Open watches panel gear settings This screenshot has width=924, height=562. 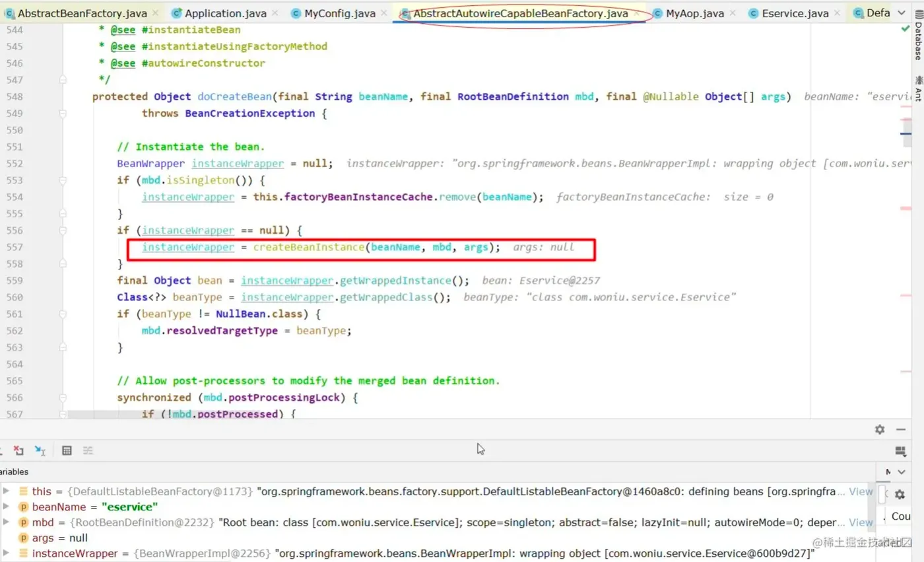tap(900, 493)
